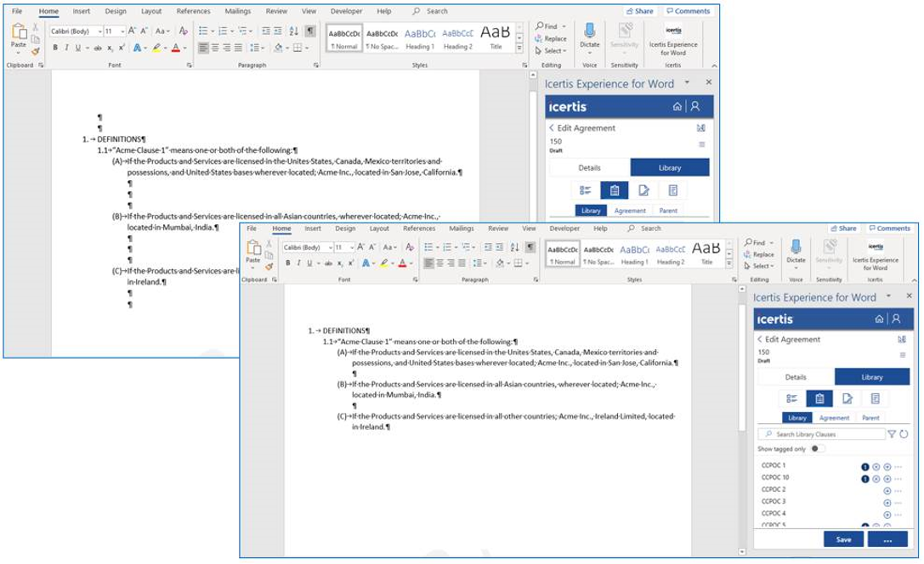Toggle the Show tagged only switch
Viewport: 924px width, 564px height.
pyautogui.click(x=817, y=448)
